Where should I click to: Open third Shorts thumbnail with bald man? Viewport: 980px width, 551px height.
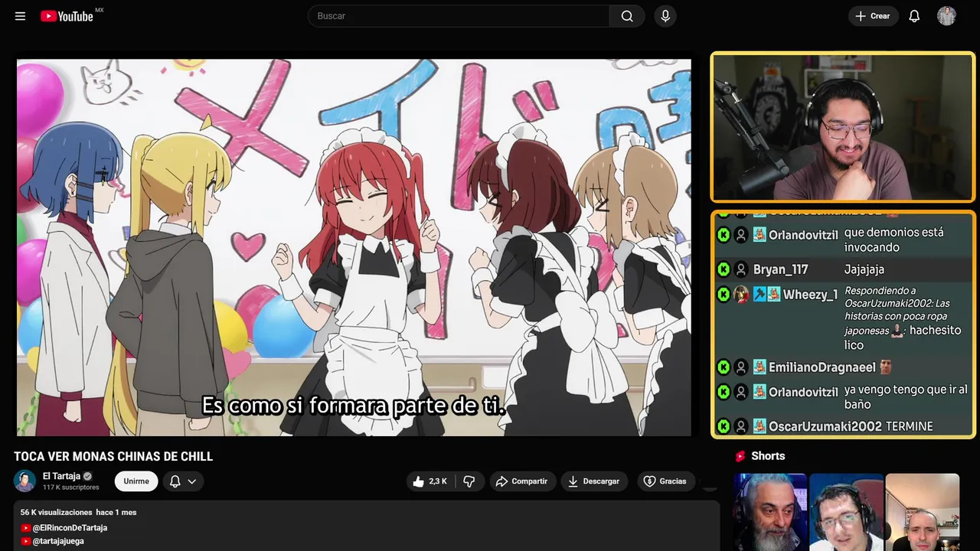922,512
